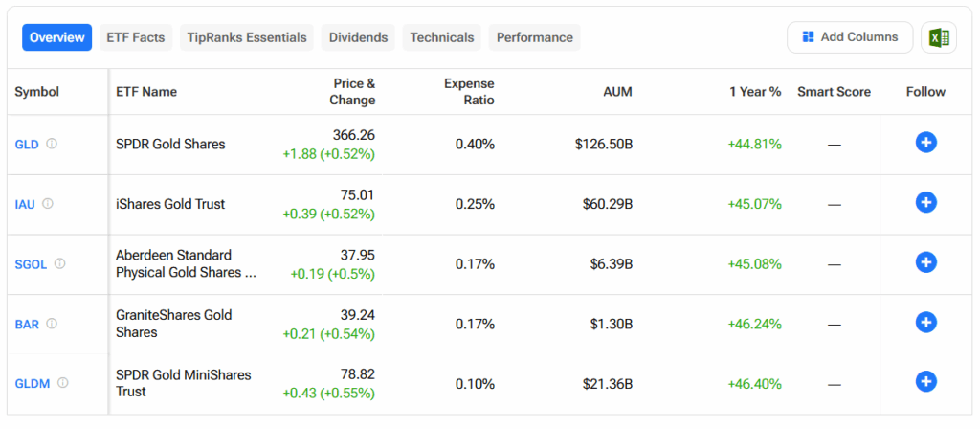Toggle follow for GraniteShares Gold Shares

point(925,323)
